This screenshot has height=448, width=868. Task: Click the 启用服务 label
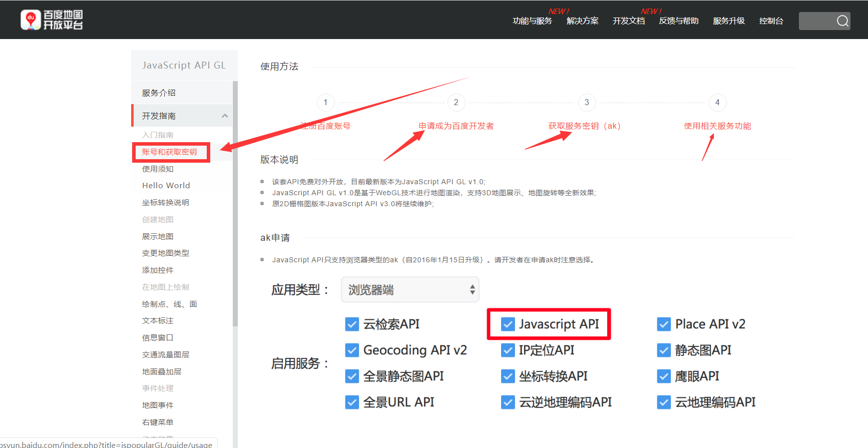click(x=300, y=363)
